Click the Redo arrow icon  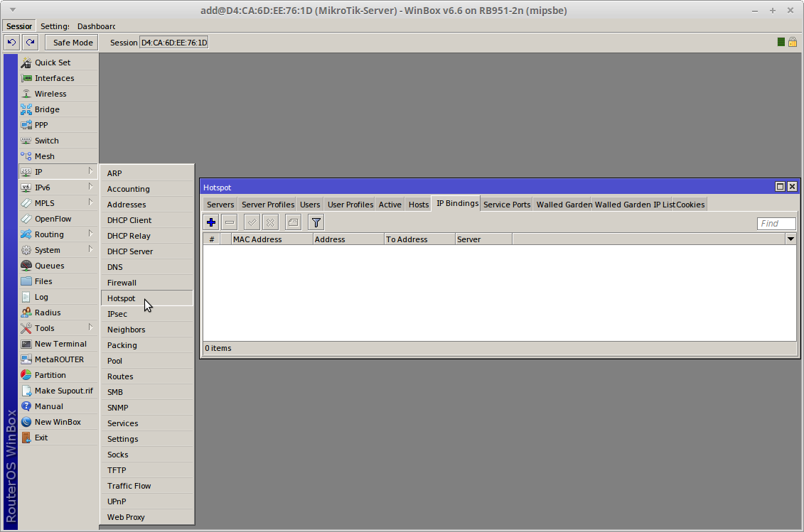(31, 43)
